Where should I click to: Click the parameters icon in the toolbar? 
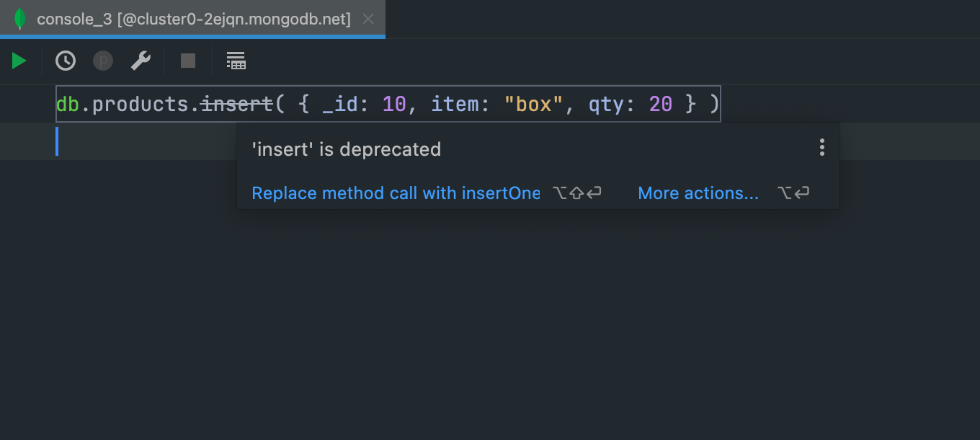[x=102, y=61]
